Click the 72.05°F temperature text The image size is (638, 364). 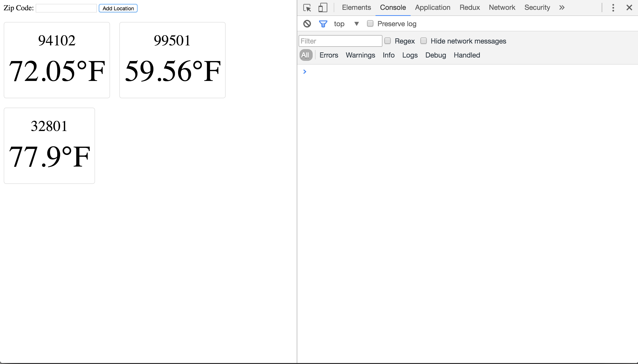coord(57,71)
